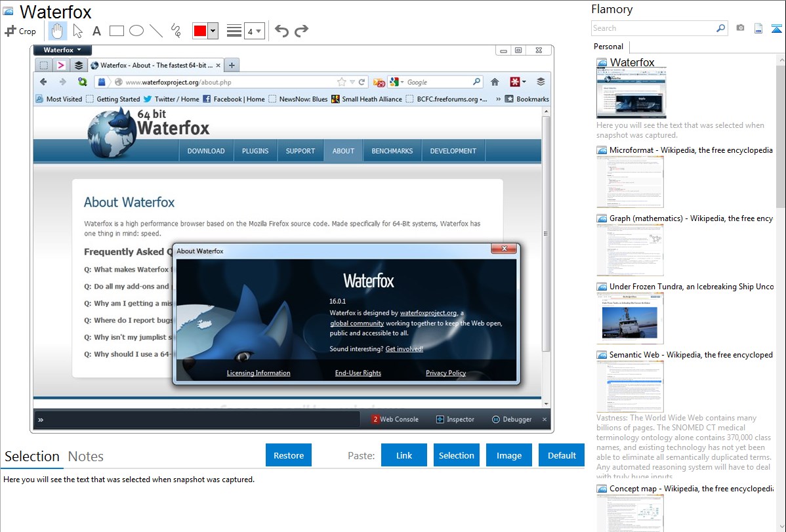Paste the Selection button
Image resolution: width=786 pixels, height=532 pixels.
(456, 455)
